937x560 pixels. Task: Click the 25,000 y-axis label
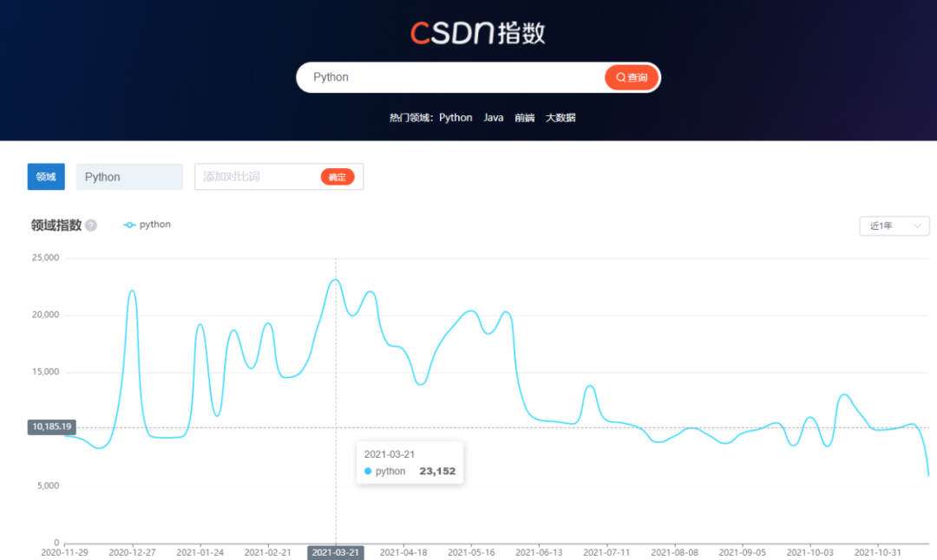pyautogui.click(x=45, y=257)
